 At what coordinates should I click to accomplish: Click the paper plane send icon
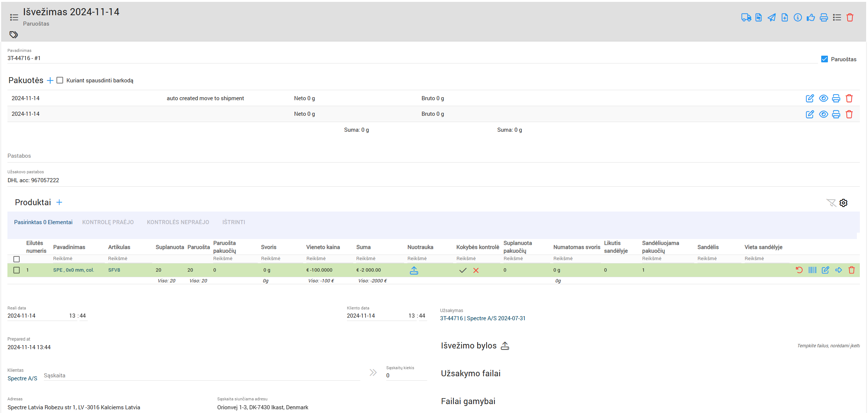tap(772, 17)
